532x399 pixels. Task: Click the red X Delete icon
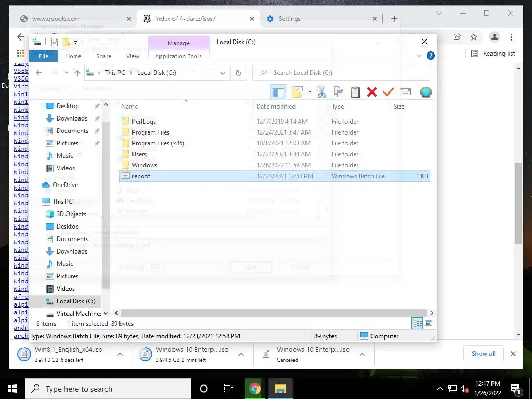372,92
